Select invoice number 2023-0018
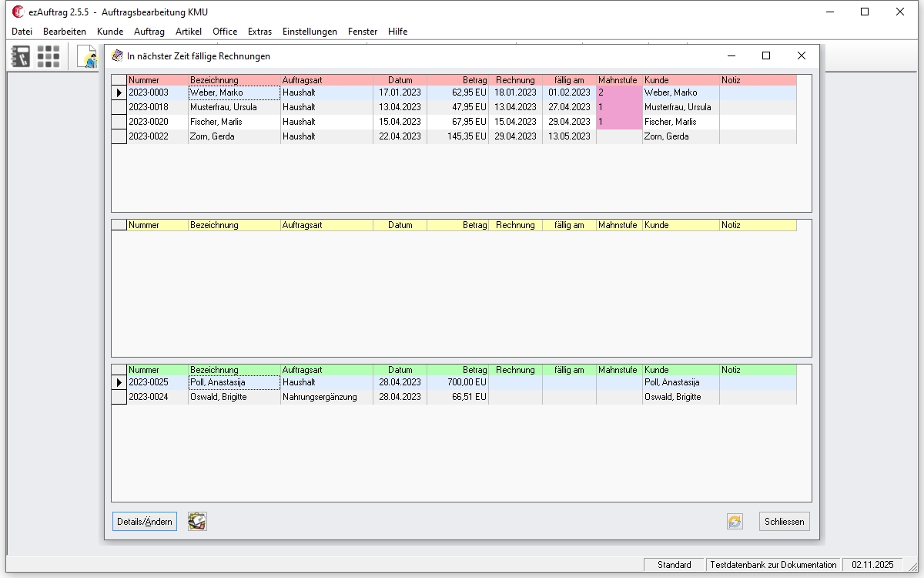 pos(158,107)
